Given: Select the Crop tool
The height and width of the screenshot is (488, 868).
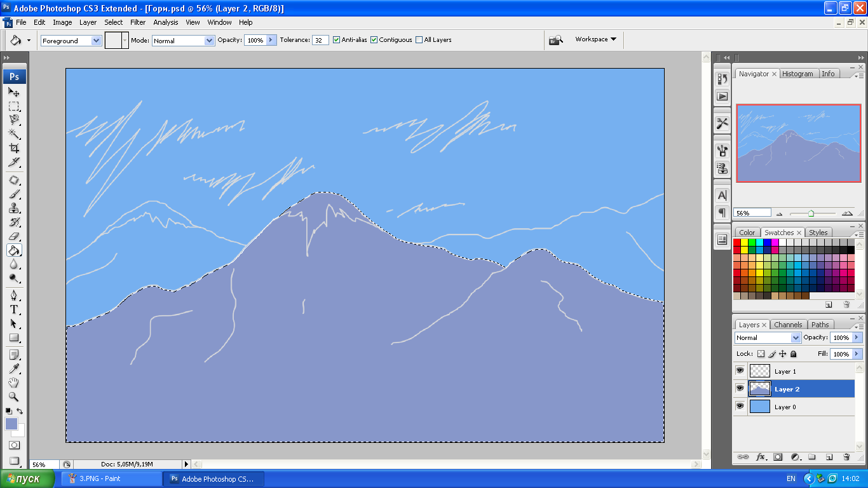Looking at the screenshot, I should [x=14, y=148].
